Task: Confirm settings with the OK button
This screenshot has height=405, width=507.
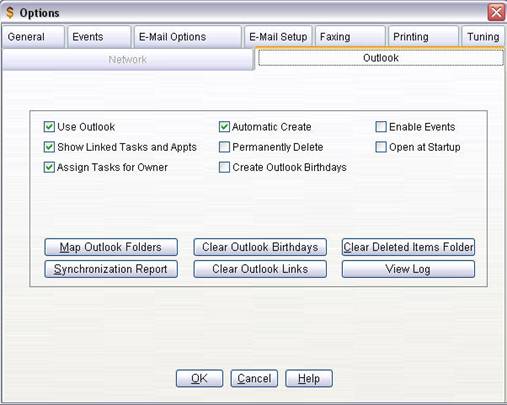Action: (x=199, y=378)
